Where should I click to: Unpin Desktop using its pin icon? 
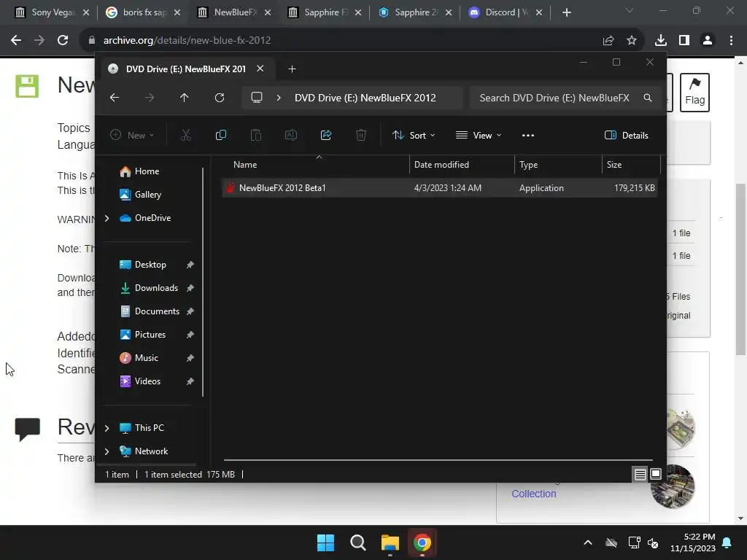[190, 265]
